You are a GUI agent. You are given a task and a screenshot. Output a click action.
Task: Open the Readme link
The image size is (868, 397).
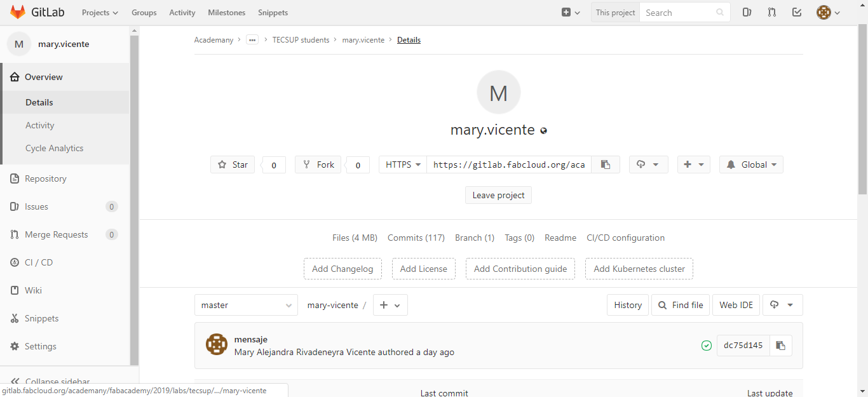(560, 238)
